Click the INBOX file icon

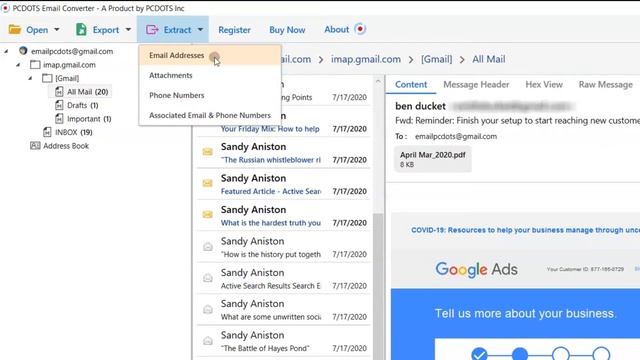pos(47,132)
